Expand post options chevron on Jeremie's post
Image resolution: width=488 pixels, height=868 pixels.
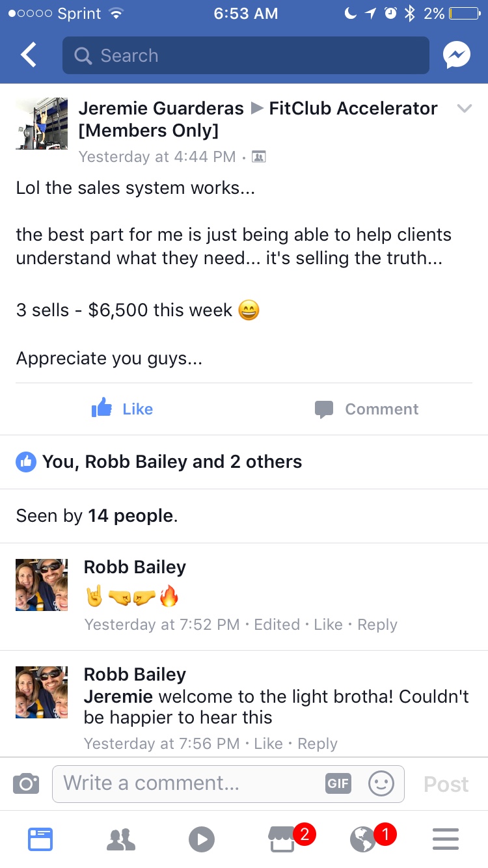click(464, 109)
